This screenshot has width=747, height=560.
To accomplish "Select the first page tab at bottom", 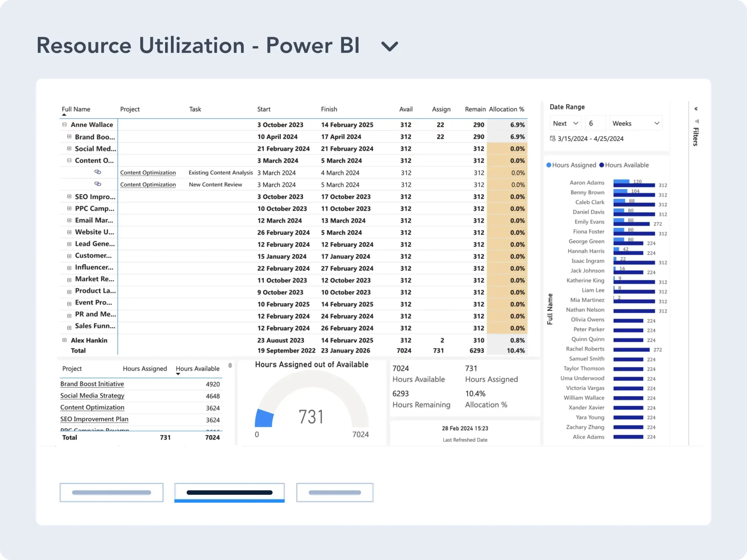I will [x=111, y=493].
